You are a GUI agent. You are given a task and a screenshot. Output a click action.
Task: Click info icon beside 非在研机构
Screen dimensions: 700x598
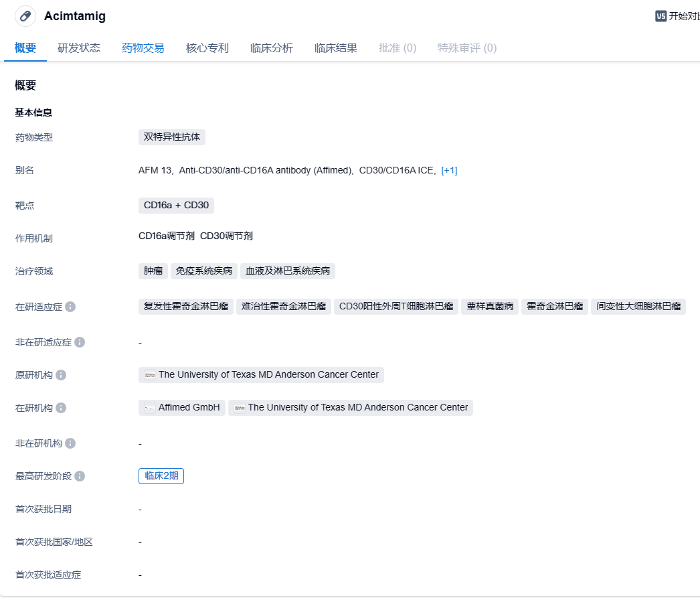coord(70,443)
